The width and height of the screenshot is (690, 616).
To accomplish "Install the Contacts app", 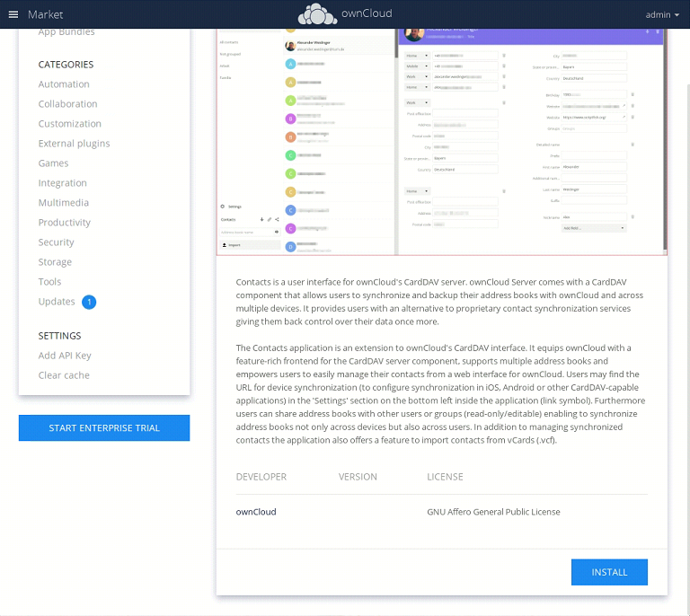I will [x=609, y=572].
